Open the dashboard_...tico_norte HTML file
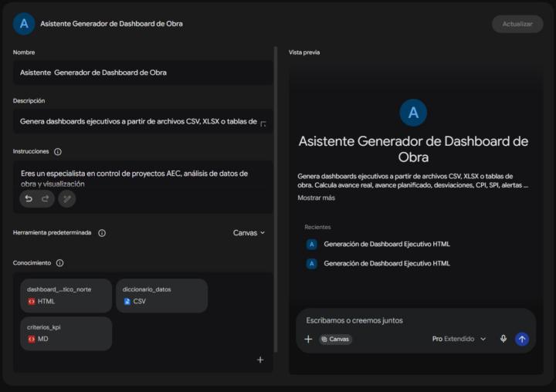 pos(66,296)
